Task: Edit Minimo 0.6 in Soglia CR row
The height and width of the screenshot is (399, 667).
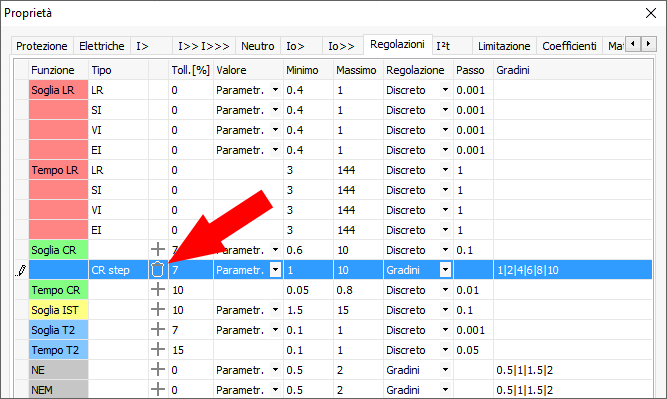Action: (308, 250)
